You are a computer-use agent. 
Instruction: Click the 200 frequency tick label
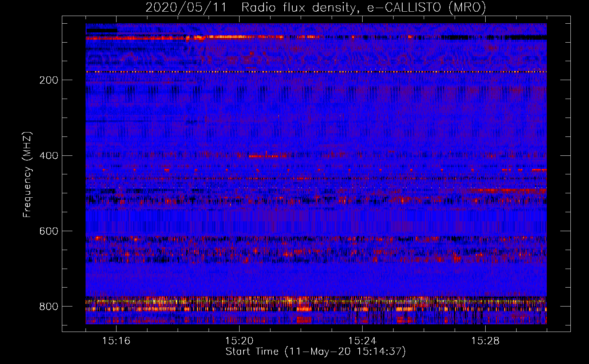(x=48, y=80)
